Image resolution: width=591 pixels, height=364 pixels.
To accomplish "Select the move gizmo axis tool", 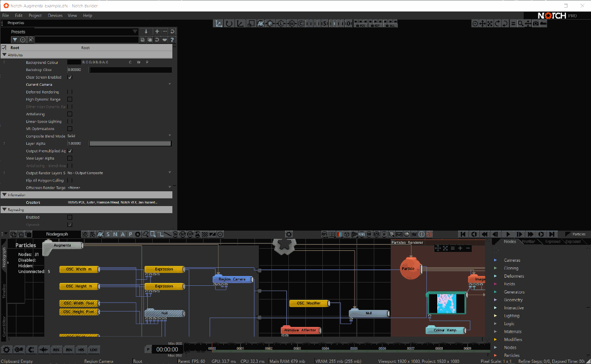I will pyautogui.click(x=218, y=24).
